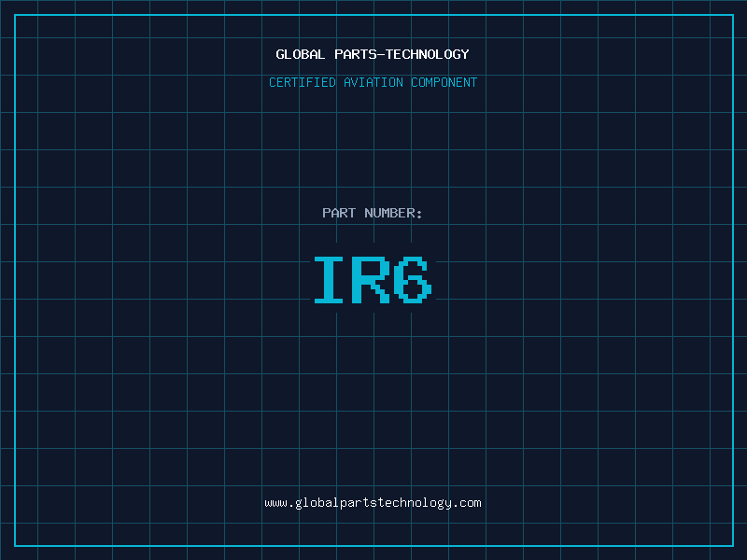Click the GLOBAL PARTS-TECHNOLOGY header title
This screenshot has height=560, width=747.
(x=373, y=54)
